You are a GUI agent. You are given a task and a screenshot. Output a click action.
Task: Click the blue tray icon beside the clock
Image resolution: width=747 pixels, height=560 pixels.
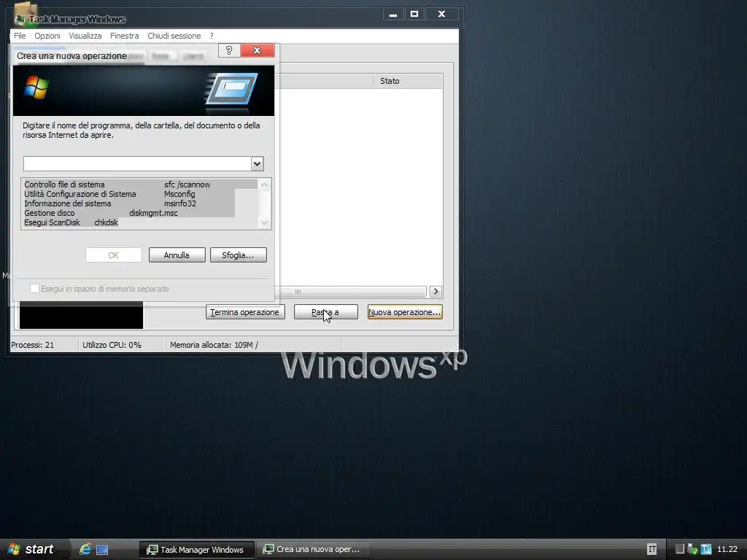point(706,549)
